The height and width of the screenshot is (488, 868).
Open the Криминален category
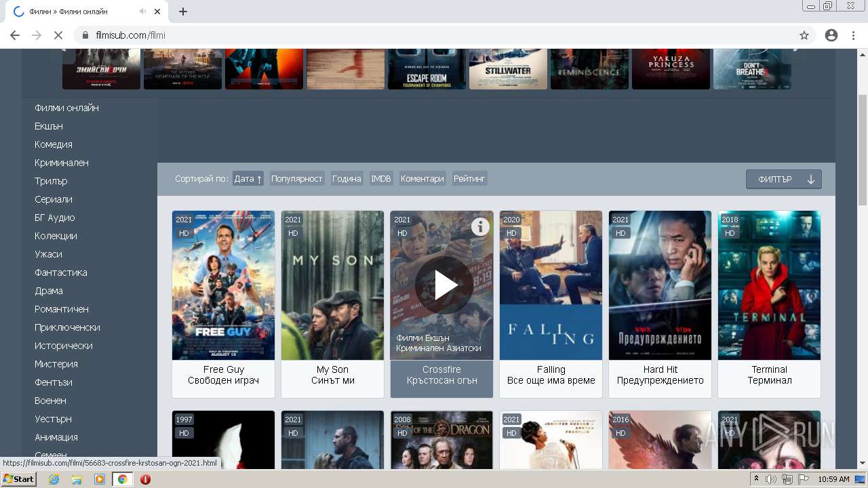point(62,163)
